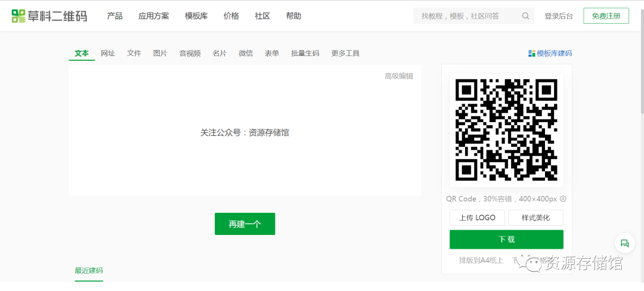Switch to the 批量生码 tab
The height and width of the screenshot is (291, 644).
[305, 53]
